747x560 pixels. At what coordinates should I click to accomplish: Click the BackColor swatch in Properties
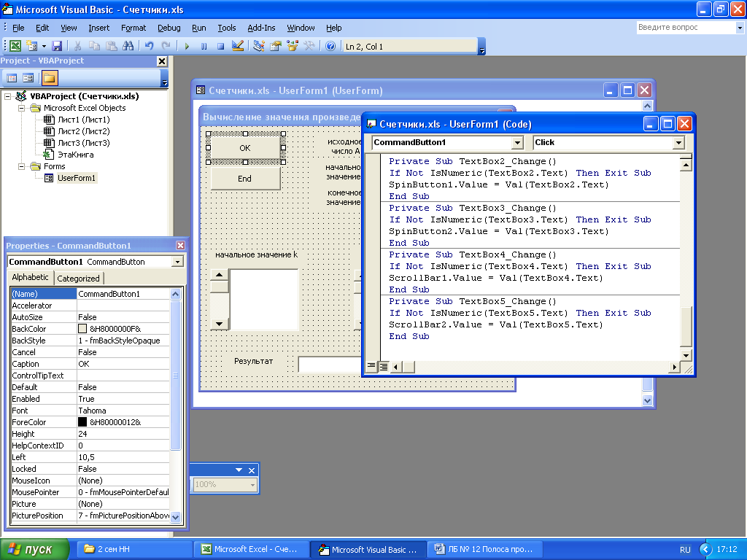[x=82, y=329]
